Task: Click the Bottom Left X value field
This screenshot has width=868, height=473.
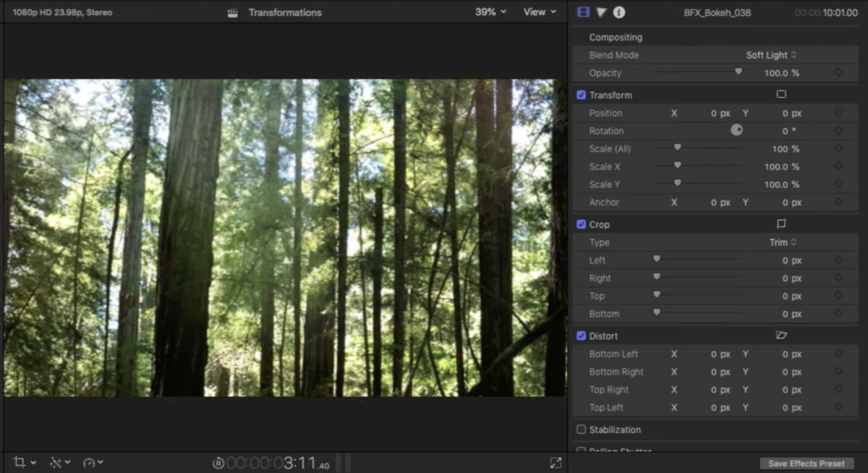Action: coord(720,354)
